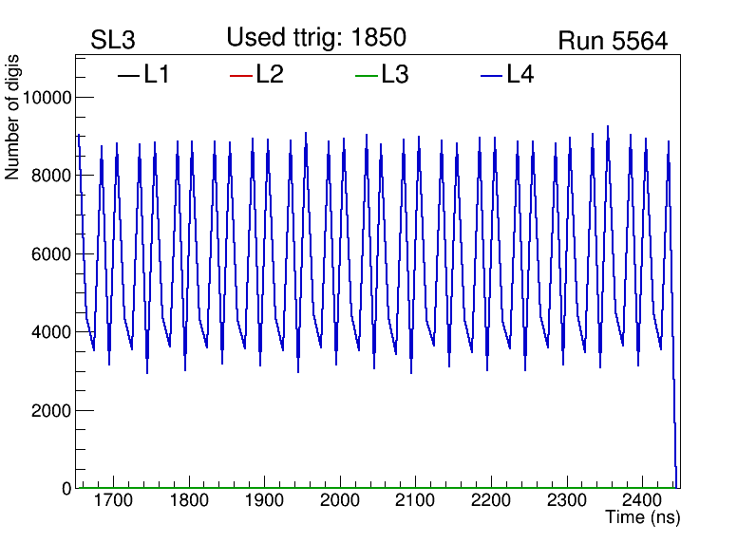The height and width of the screenshot is (543, 756).
Task: Click the 1700 tick label on x-axis
Action: [113, 500]
